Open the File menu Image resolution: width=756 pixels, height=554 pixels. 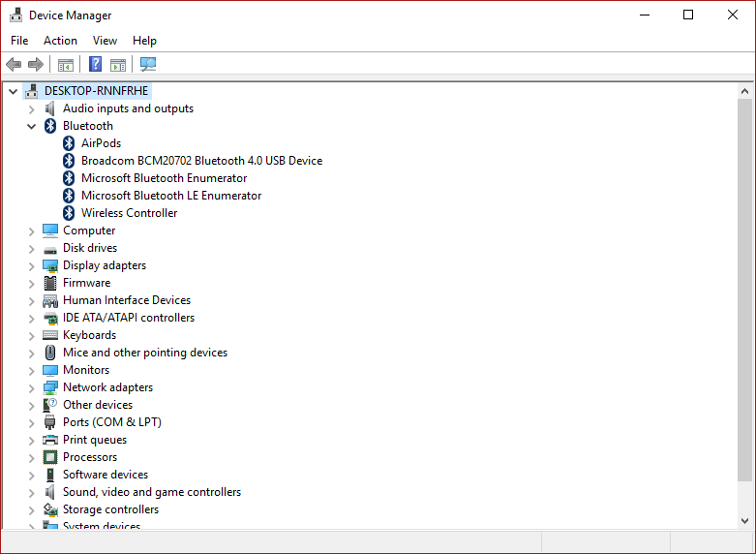click(19, 41)
